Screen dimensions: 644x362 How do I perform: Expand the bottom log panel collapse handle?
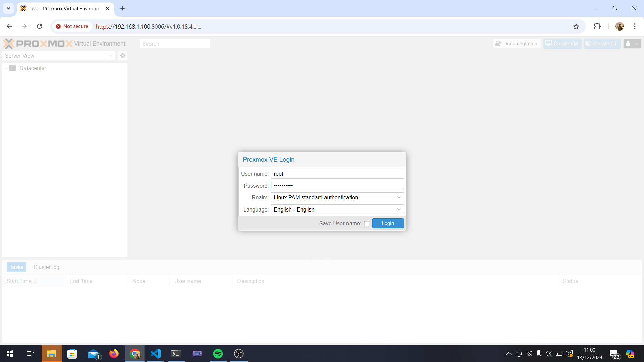(322, 259)
